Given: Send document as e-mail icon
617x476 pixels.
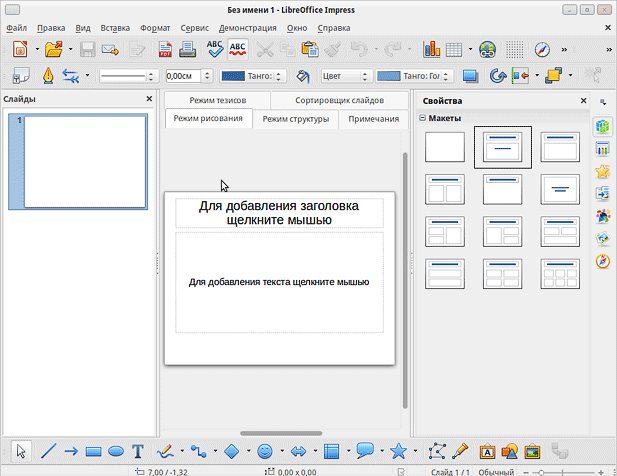Looking at the screenshot, I should 110,50.
